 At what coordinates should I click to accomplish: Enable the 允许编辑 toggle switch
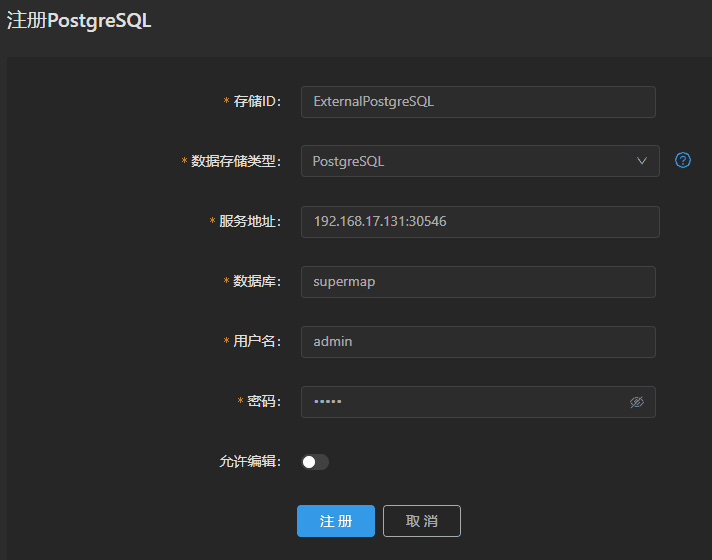click(x=315, y=462)
